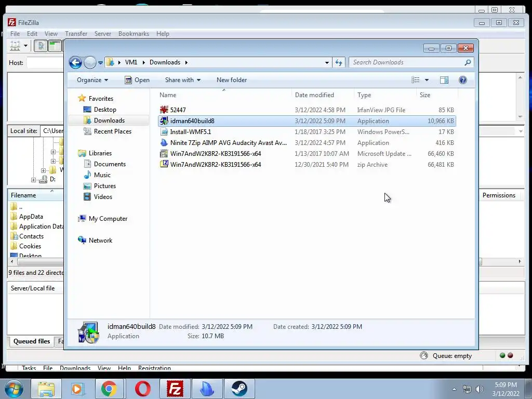
Task: Open Explorer help question mark icon
Action: click(463, 80)
